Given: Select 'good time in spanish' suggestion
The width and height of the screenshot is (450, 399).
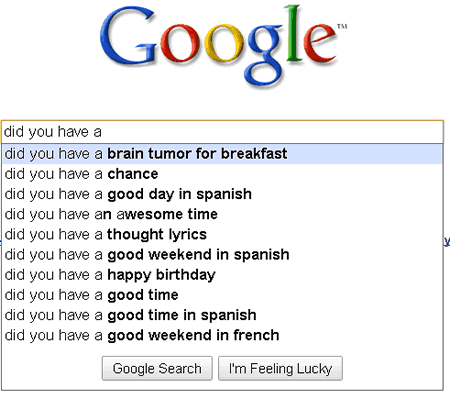Looking at the screenshot, I should (x=222, y=315).
